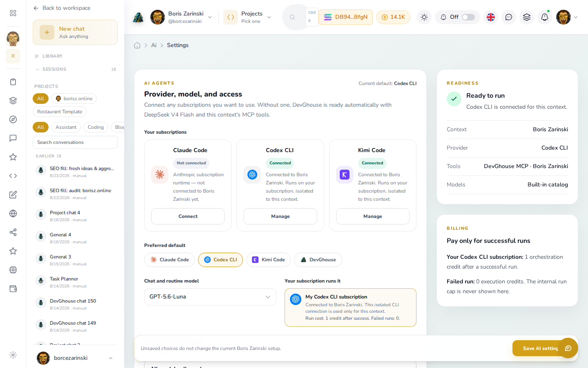Set Claude Code as preferred default

170,260
